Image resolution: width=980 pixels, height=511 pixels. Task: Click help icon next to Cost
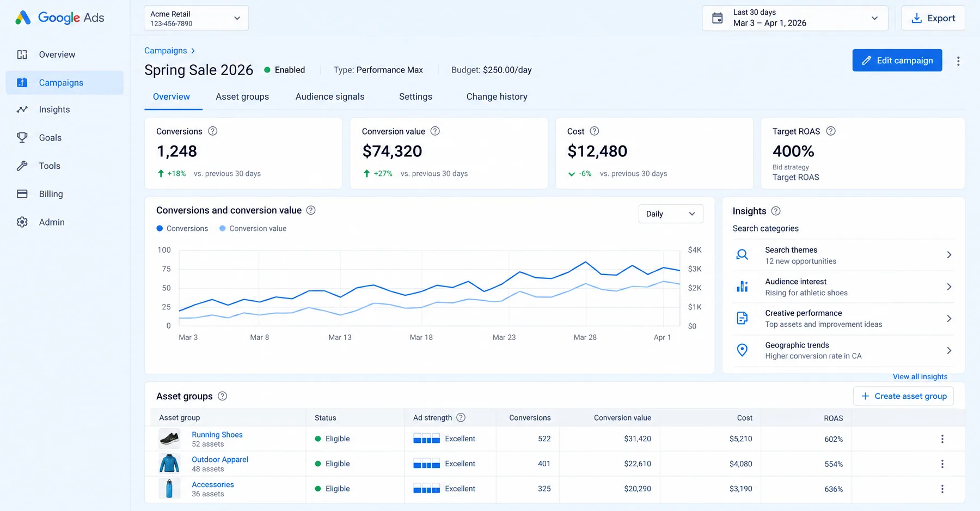tap(595, 131)
